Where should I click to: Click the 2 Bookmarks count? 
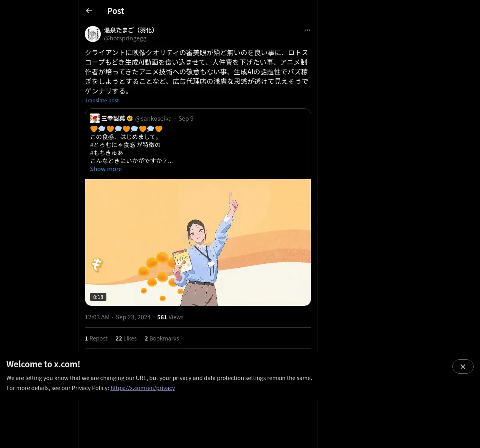[162, 338]
